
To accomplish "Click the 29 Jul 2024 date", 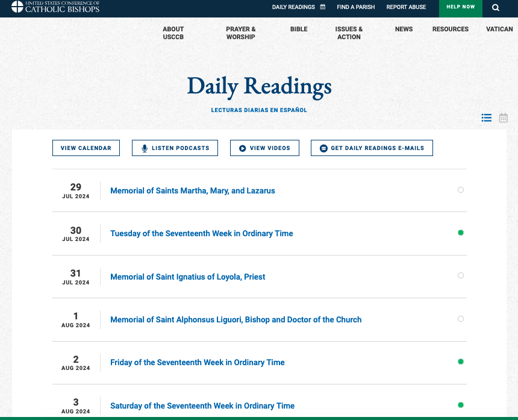I will click(x=76, y=190).
